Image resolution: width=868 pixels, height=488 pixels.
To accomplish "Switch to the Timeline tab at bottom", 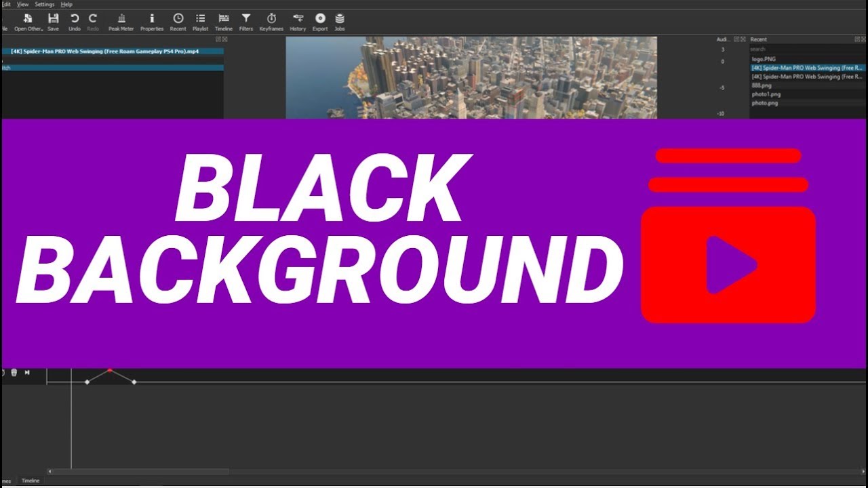I will 31,481.
